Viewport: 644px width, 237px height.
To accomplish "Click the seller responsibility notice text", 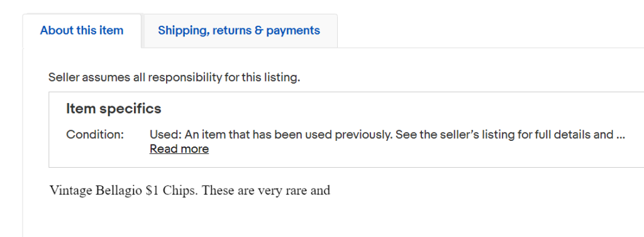I will [174, 77].
